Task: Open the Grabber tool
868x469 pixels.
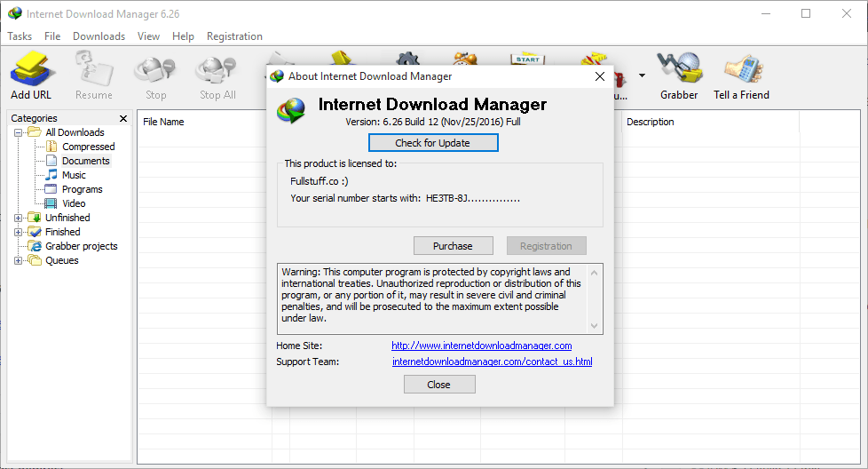Action: (x=679, y=76)
